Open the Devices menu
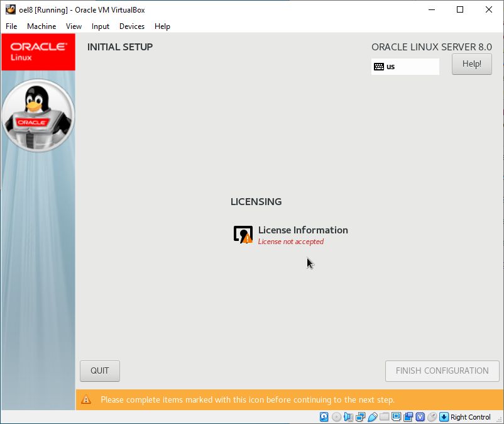Viewport: 504px width, 424px height. click(132, 26)
